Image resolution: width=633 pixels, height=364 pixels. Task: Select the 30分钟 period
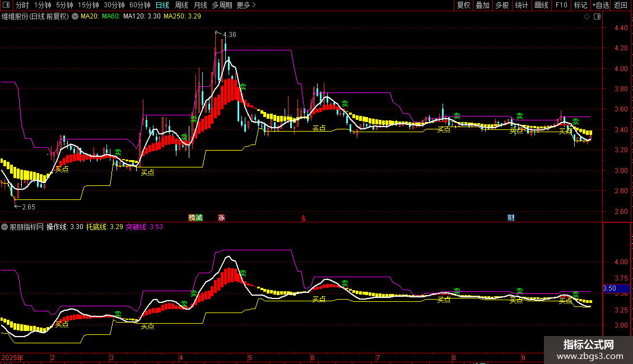(x=114, y=5)
